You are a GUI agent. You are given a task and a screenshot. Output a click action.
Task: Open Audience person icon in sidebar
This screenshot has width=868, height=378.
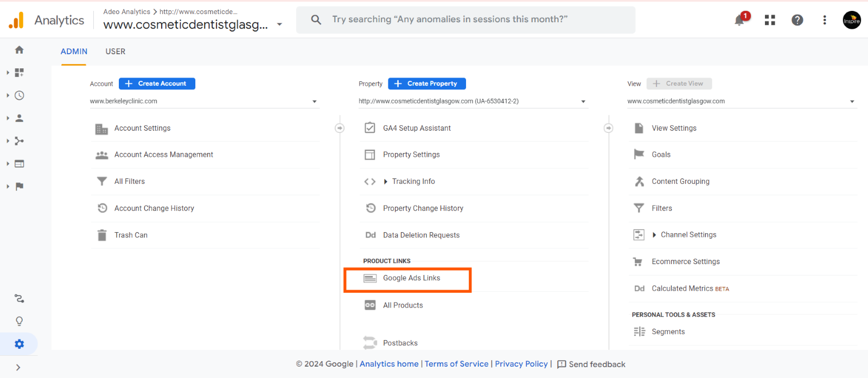pos(20,118)
